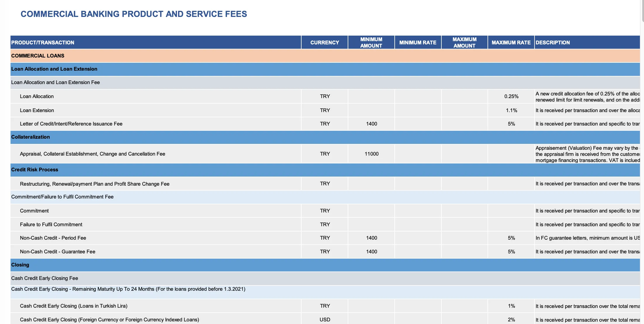Click 'Cash Credit Early Closing (Loans in Turkish Lira)'
This screenshot has height=324, width=644.
click(74, 306)
